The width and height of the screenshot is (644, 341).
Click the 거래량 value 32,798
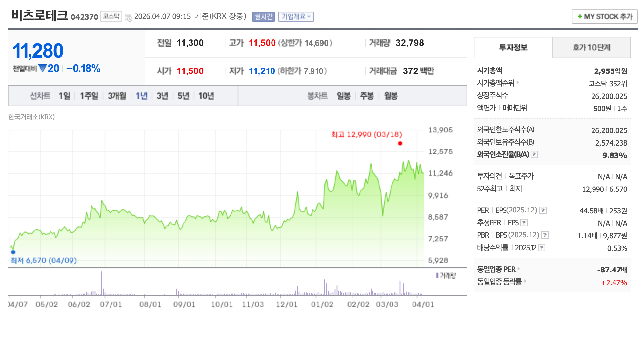[x=410, y=43]
